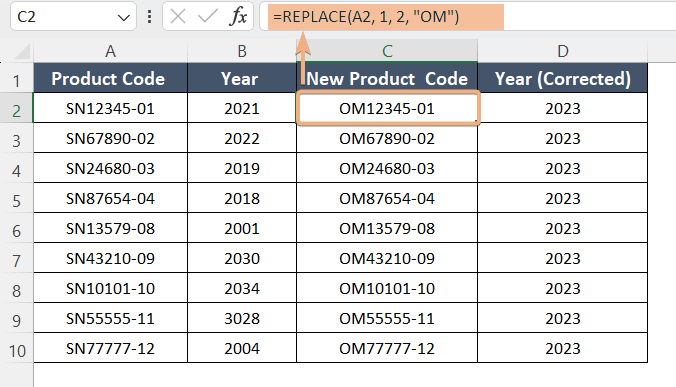The width and height of the screenshot is (676, 387).
Task: Select cell containing OM13579-08
Action: click(x=387, y=228)
